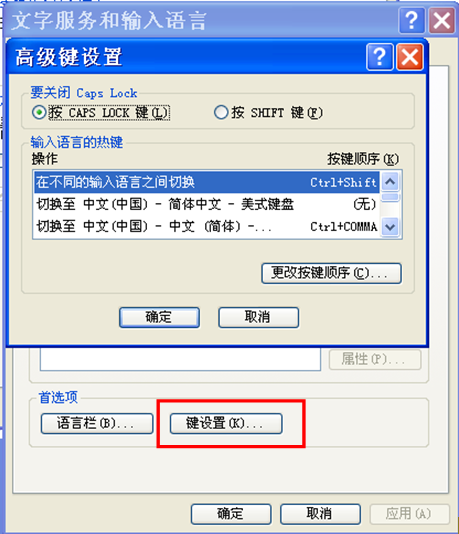Select 按 CAPS LOCK 键(L) radio option

100,113
